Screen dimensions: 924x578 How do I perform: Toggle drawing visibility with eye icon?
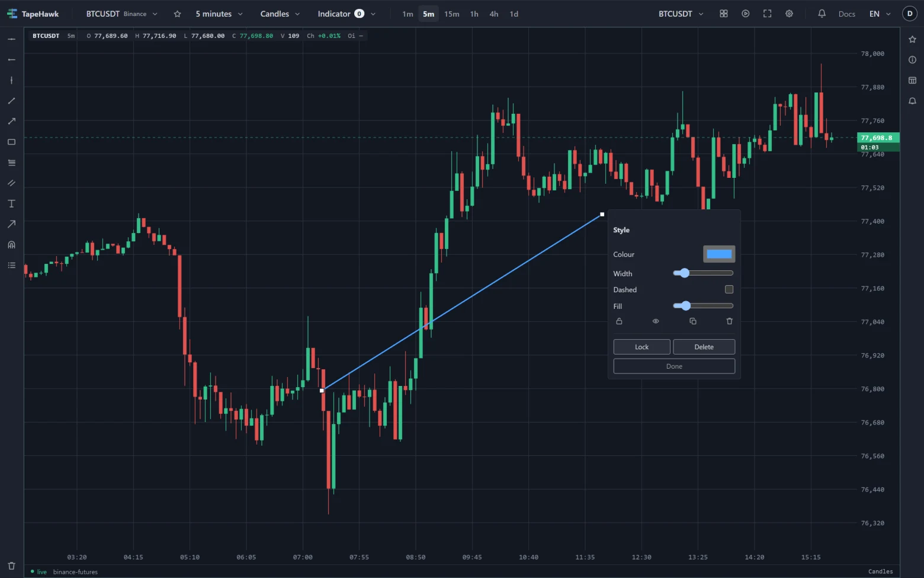pos(656,321)
